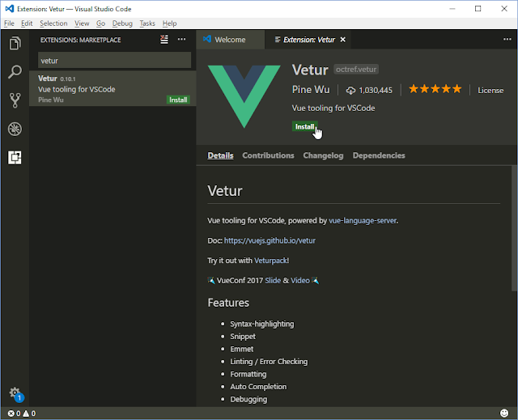The image size is (518, 420).
Task: Click the 1,030,445 install count
Action: (x=376, y=90)
